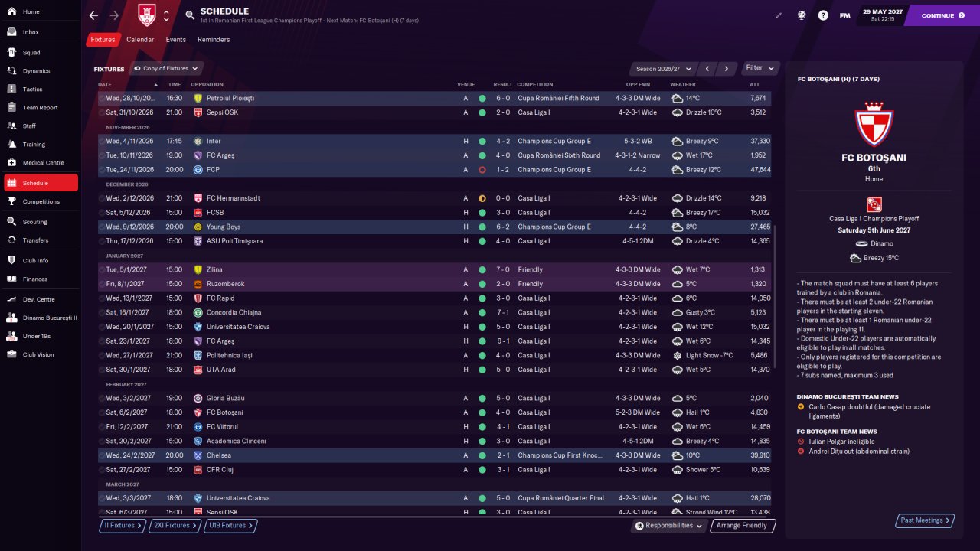Tick the checkmark for Chelsea fixture
The height and width of the screenshot is (551, 980).
point(102,455)
